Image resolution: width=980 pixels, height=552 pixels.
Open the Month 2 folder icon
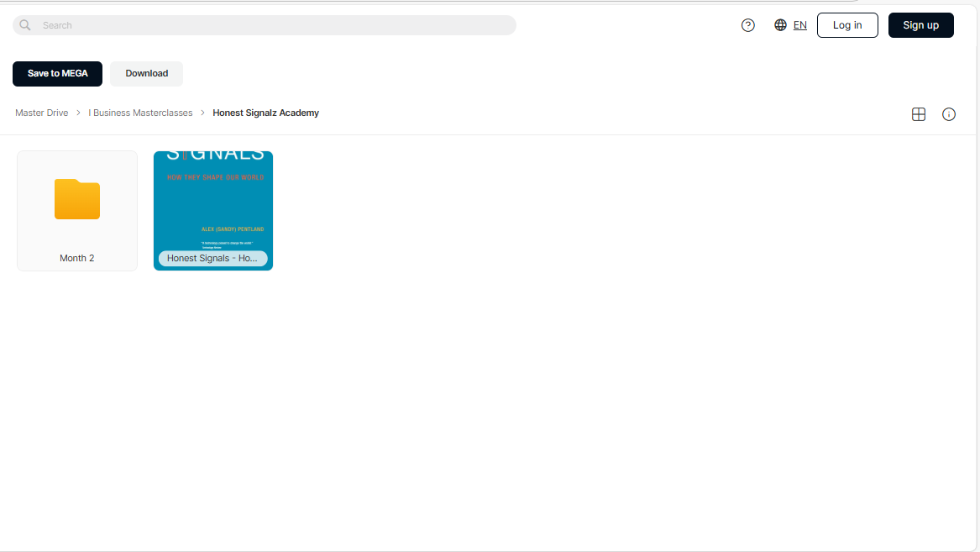(x=77, y=199)
